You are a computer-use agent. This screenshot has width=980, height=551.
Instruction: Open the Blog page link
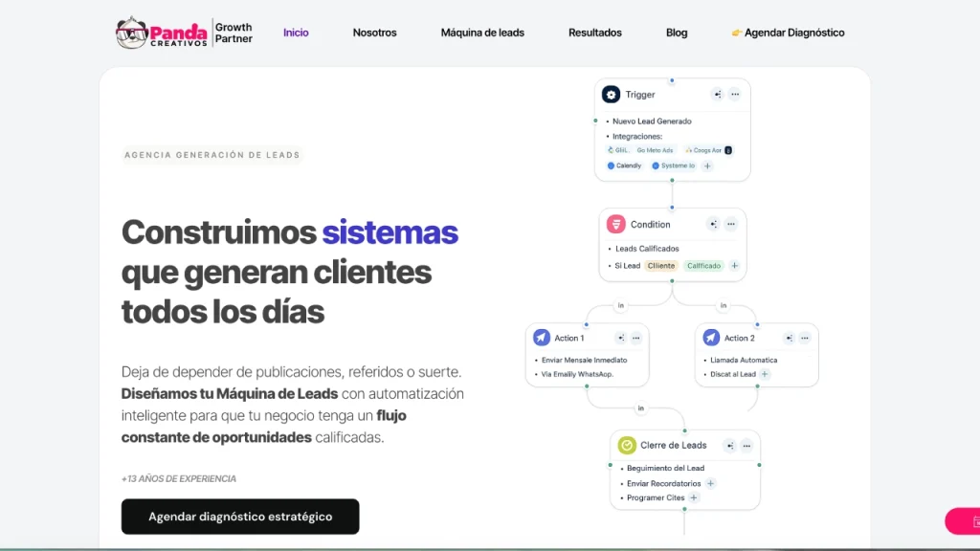click(x=677, y=33)
